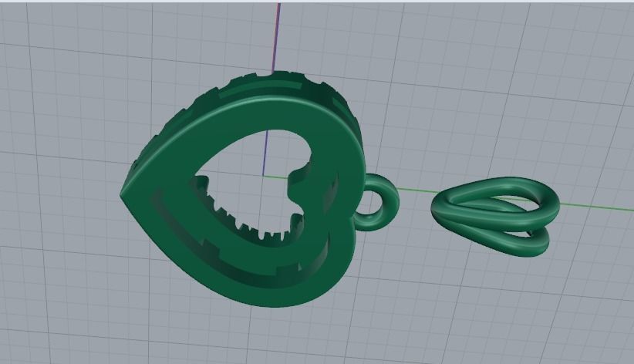Select the separate twisted bail object
634x364 pixels.
(x=495, y=217)
